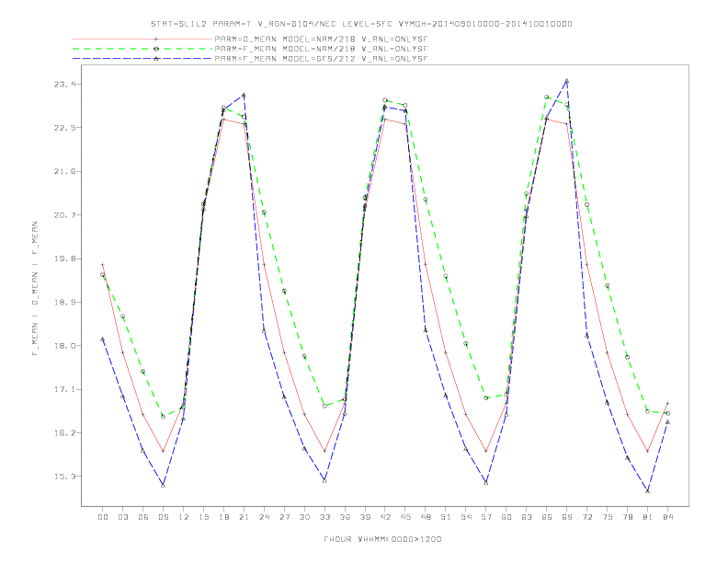Click red plus marker at hour 33
This screenshot has width=728, height=563.
point(324,451)
